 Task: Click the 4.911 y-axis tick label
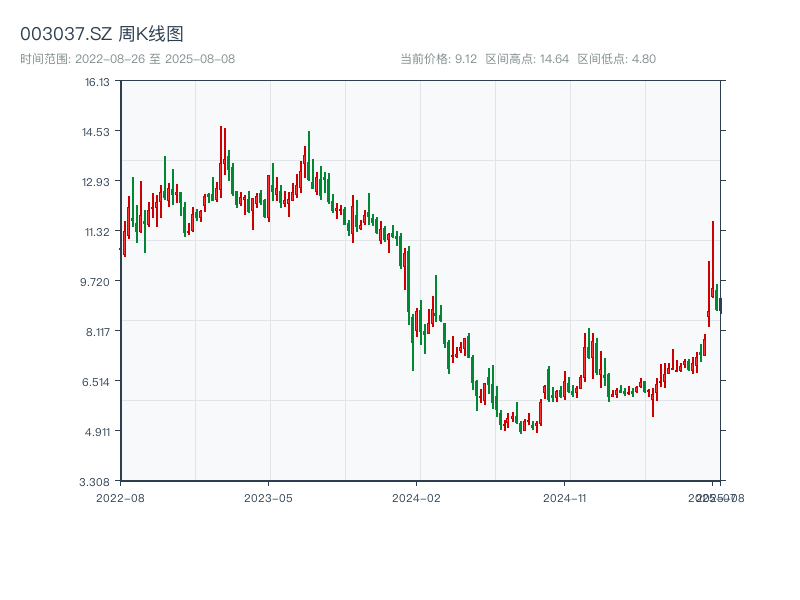[97, 432]
